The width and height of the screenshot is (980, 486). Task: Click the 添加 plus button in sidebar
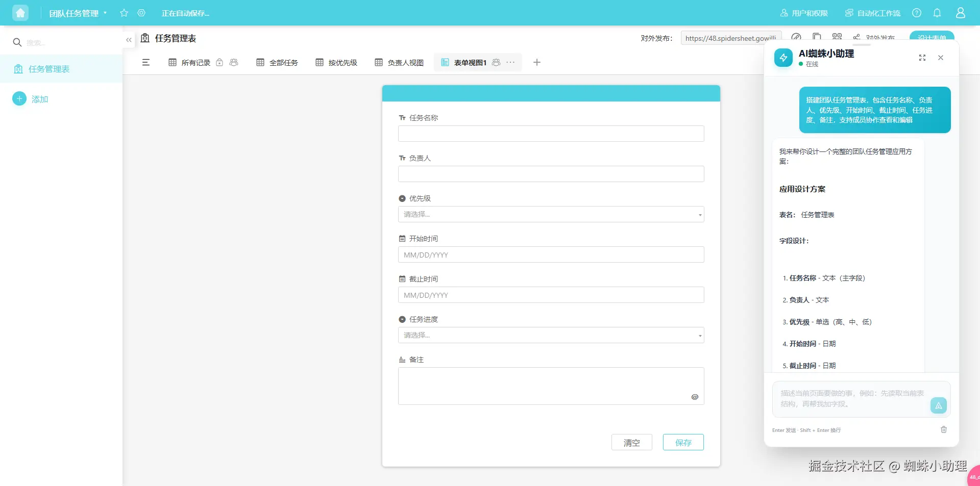pos(19,98)
